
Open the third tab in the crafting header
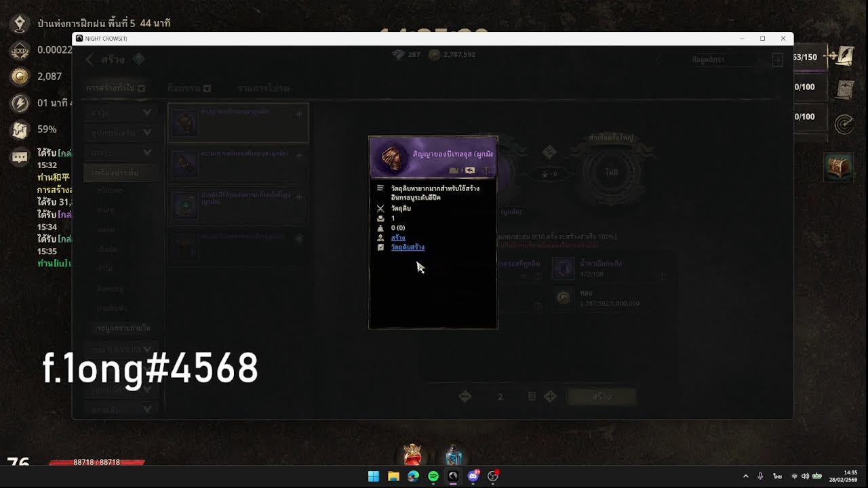(x=263, y=88)
